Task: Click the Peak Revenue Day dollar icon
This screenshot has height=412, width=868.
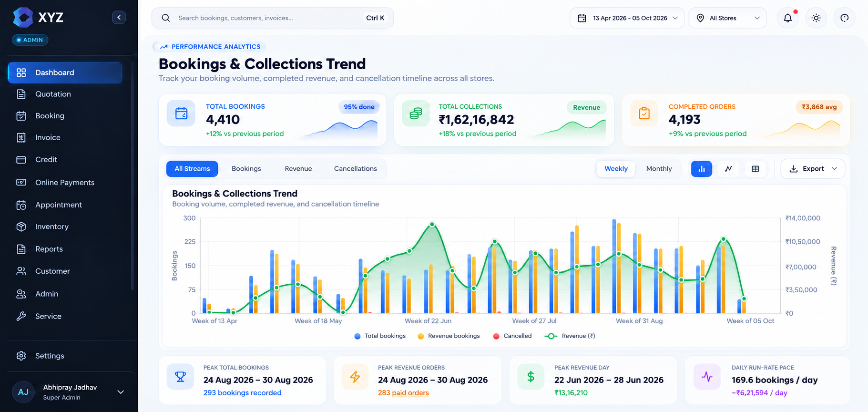Action: [531, 377]
